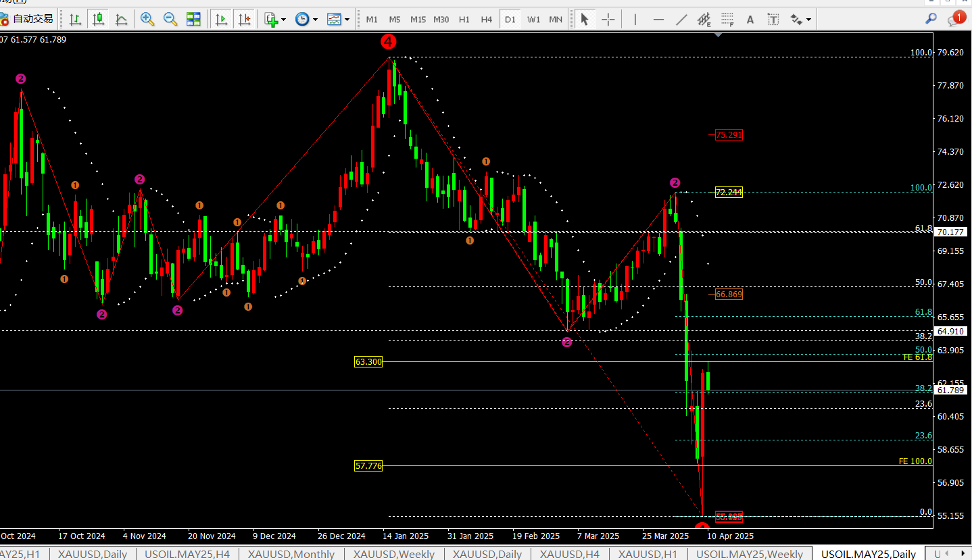972x560 pixels.
Task: Select the crosshair tool
Action: (x=608, y=19)
